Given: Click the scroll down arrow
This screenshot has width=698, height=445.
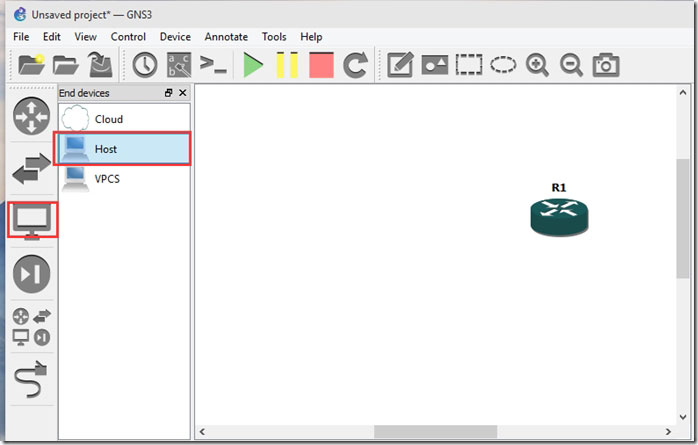Looking at the screenshot, I should point(683,417).
